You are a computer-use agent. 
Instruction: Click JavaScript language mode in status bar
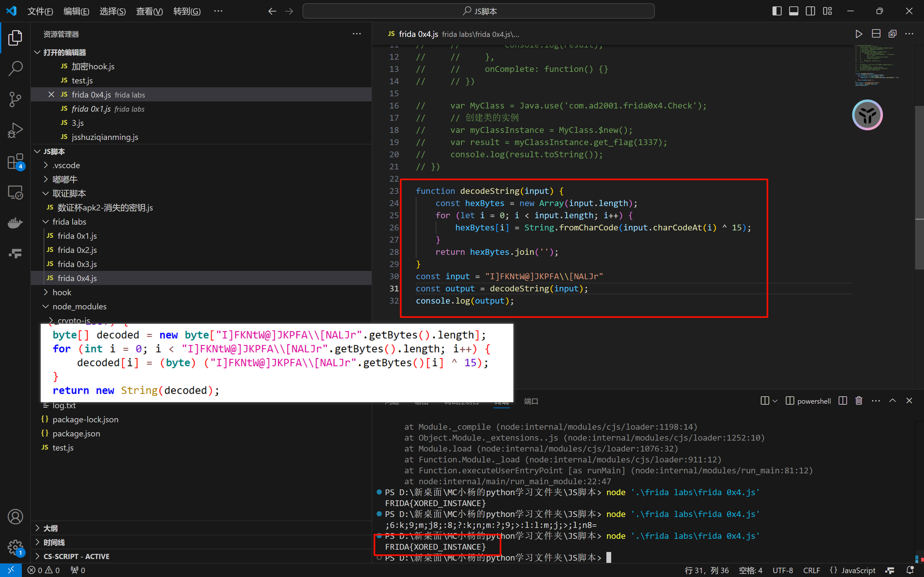[858, 570]
